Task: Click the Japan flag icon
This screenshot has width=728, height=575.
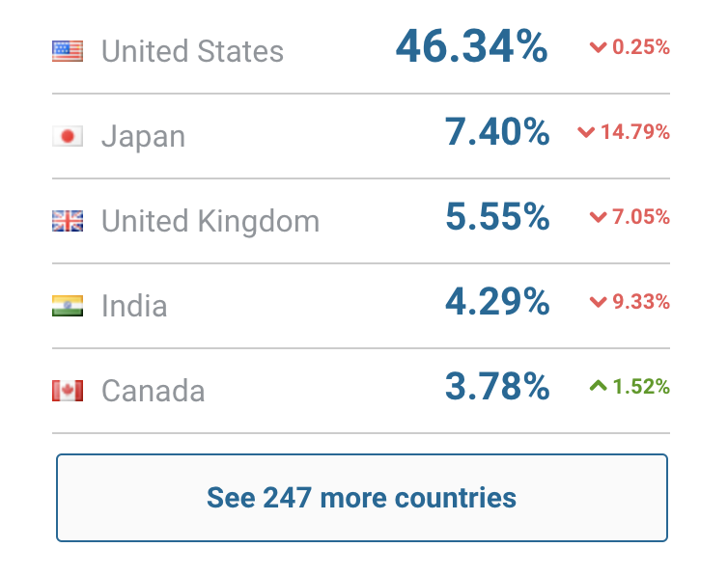Action: [x=68, y=136]
